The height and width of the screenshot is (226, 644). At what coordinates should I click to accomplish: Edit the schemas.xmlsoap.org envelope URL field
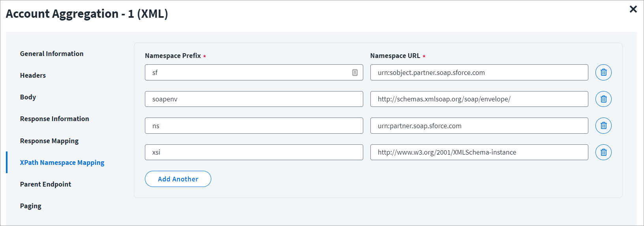479,99
